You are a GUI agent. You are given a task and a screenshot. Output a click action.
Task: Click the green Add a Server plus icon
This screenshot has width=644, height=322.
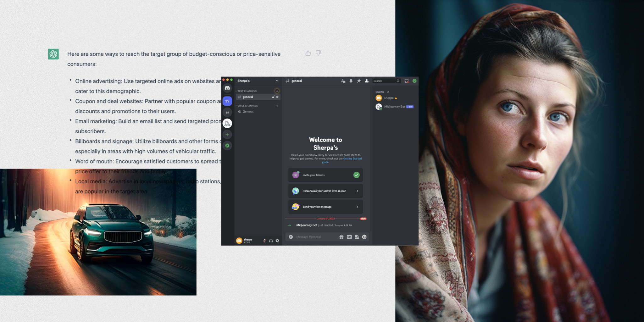227,134
